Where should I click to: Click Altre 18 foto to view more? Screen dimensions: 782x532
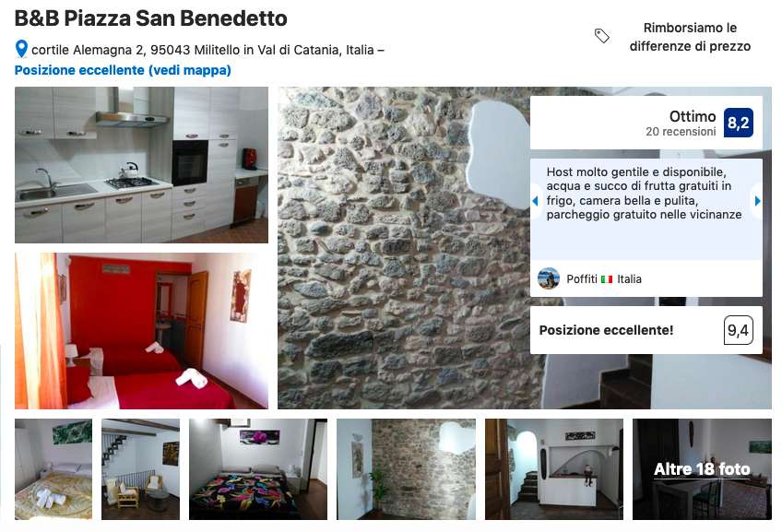click(702, 469)
